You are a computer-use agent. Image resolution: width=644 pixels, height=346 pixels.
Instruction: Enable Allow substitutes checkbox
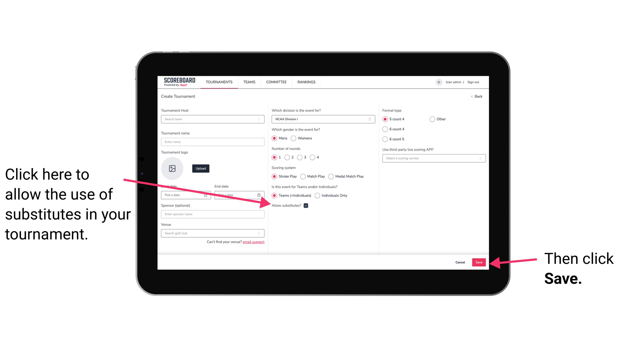pyautogui.click(x=306, y=205)
